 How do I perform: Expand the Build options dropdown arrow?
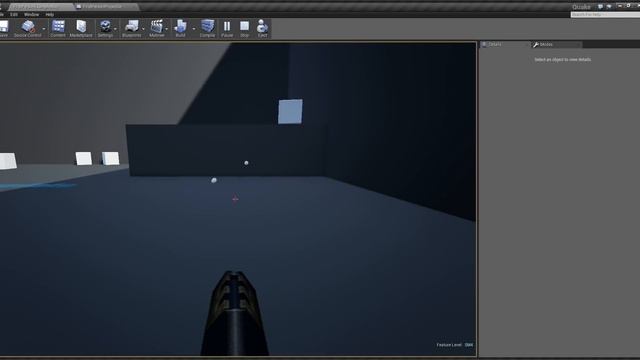tap(193, 29)
